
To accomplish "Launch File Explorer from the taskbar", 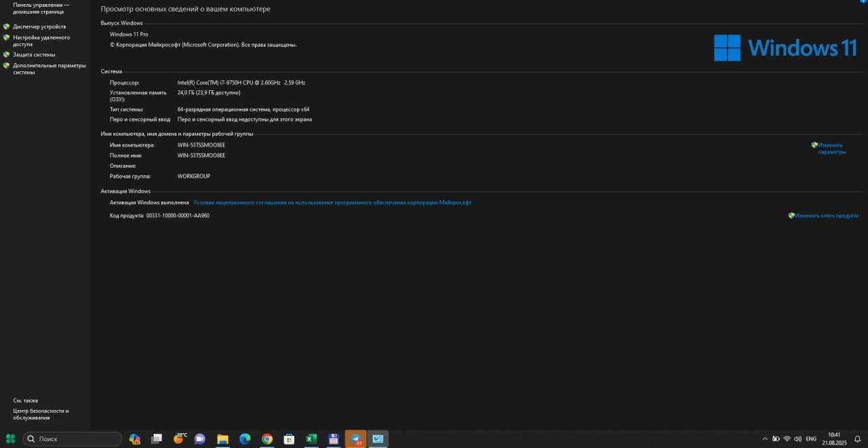I will click(222, 439).
